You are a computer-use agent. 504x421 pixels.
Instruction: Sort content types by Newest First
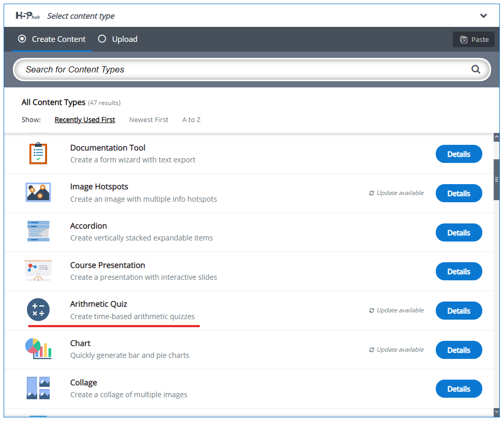tap(148, 119)
